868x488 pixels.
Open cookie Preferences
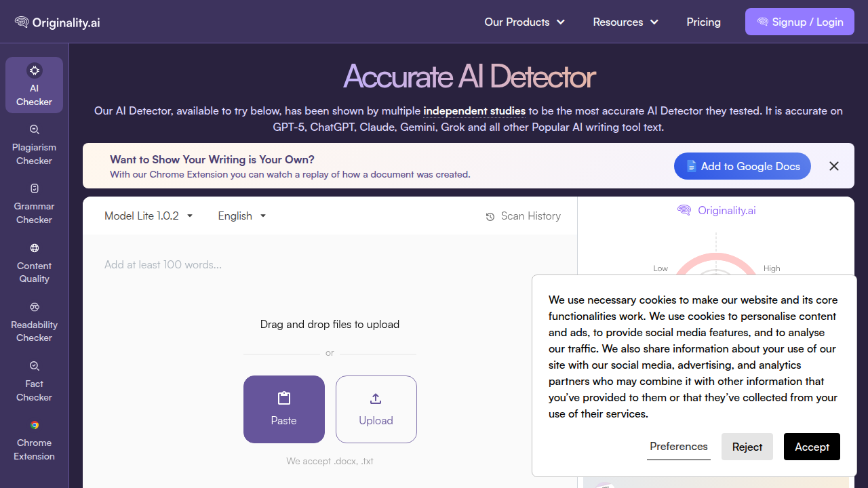[x=679, y=447]
